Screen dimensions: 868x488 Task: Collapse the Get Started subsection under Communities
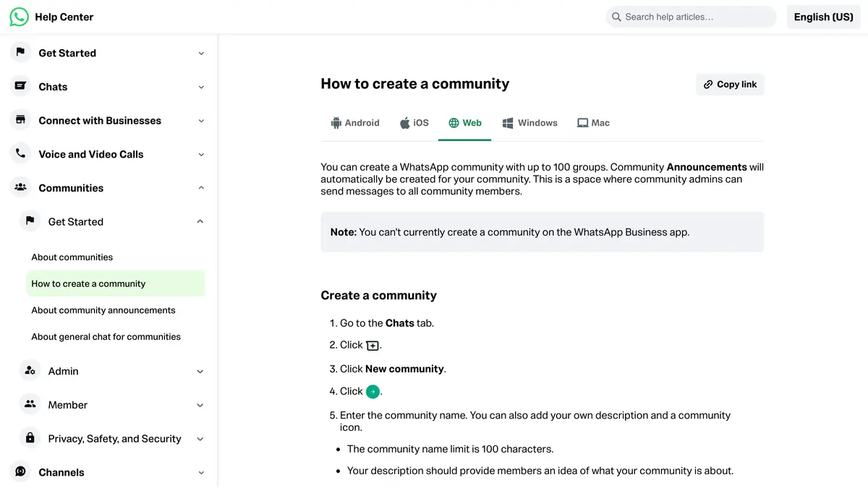200,221
